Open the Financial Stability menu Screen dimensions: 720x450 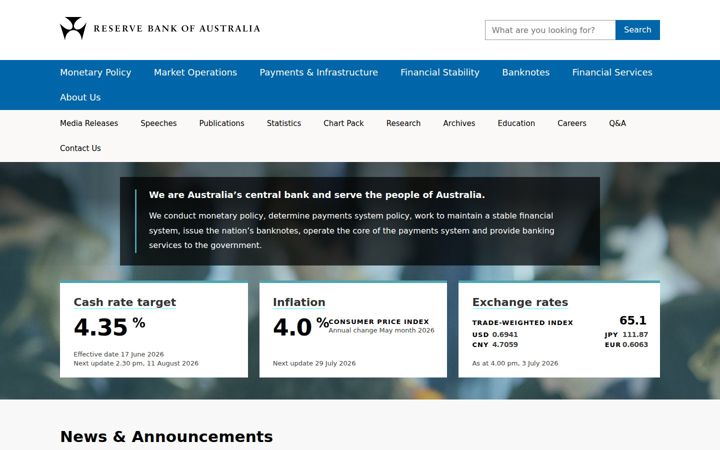pyautogui.click(x=440, y=73)
